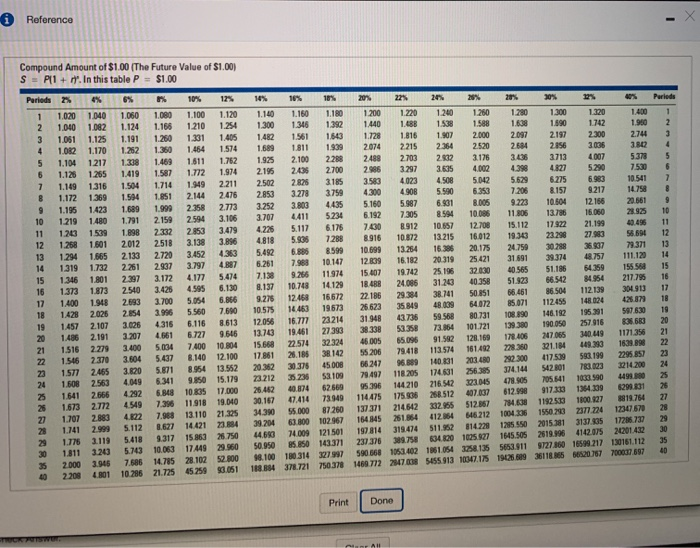Click period 40 in the left Periods column
The height and width of the screenshot is (548, 700).
point(43,477)
